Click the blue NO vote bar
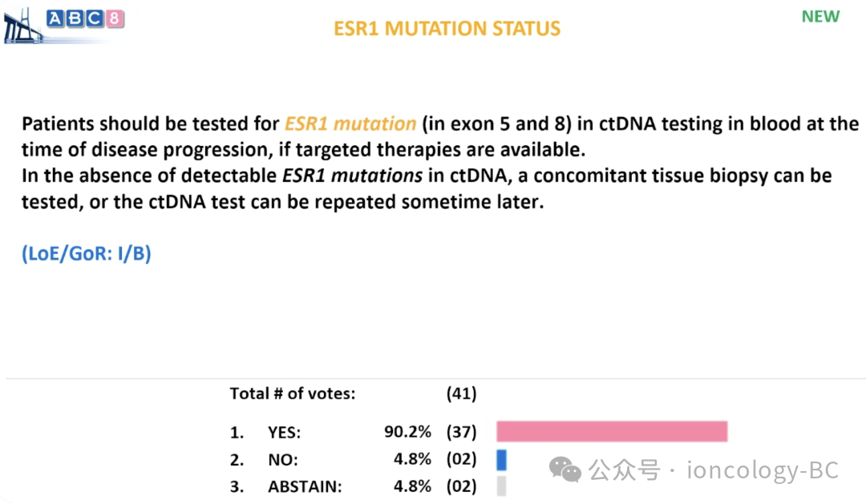866x504 pixels. [x=502, y=459]
